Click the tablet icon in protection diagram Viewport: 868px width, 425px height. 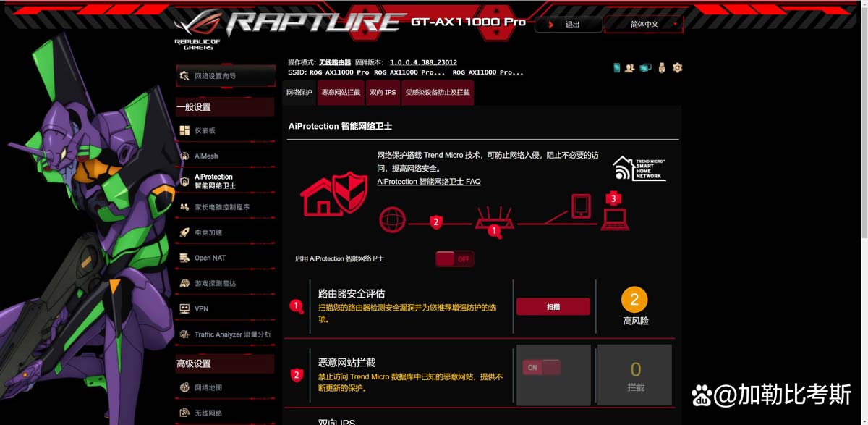pyautogui.click(x=582, y=206)
